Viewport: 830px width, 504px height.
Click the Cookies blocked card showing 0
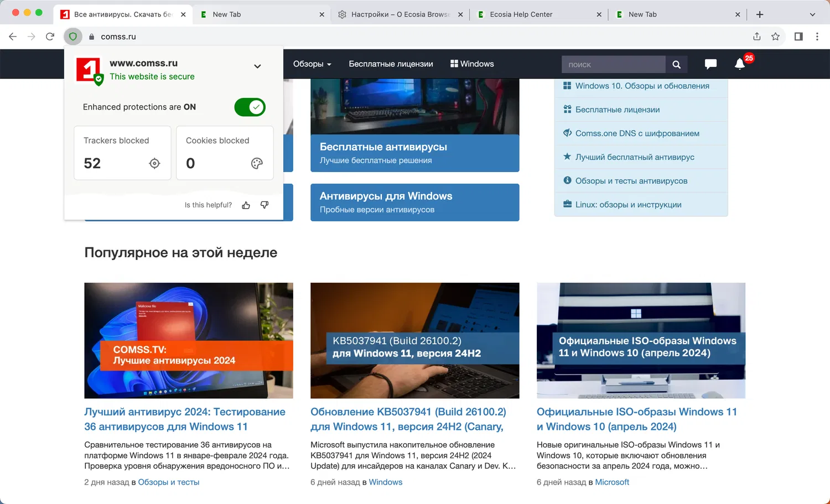tap(225, 153)
